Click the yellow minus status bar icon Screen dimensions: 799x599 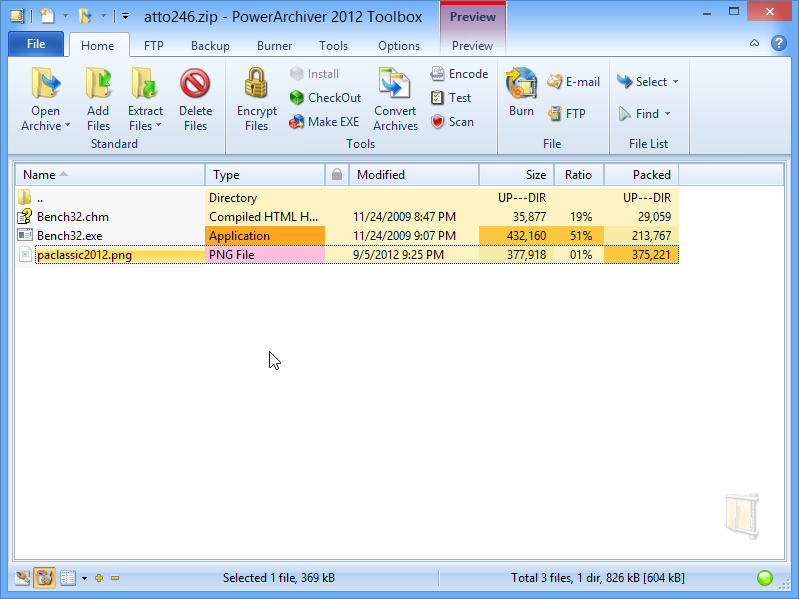[x=115, y=578]
